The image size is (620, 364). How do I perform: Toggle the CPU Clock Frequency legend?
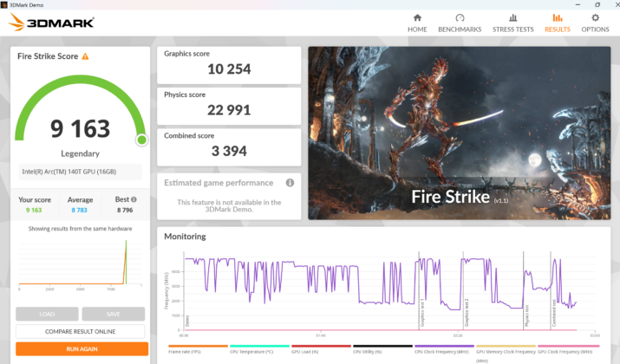click(444, 349)
